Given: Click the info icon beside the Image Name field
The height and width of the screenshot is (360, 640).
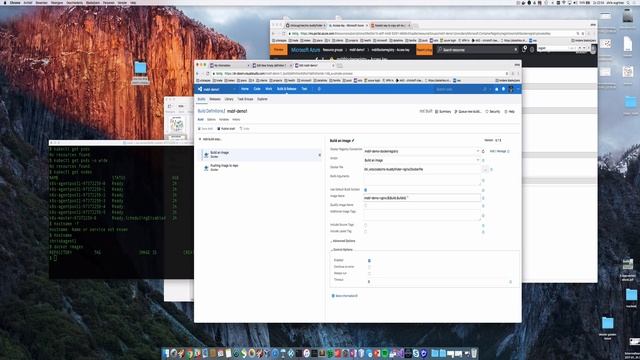Looking at the screenshot, I should pos(483,198).
